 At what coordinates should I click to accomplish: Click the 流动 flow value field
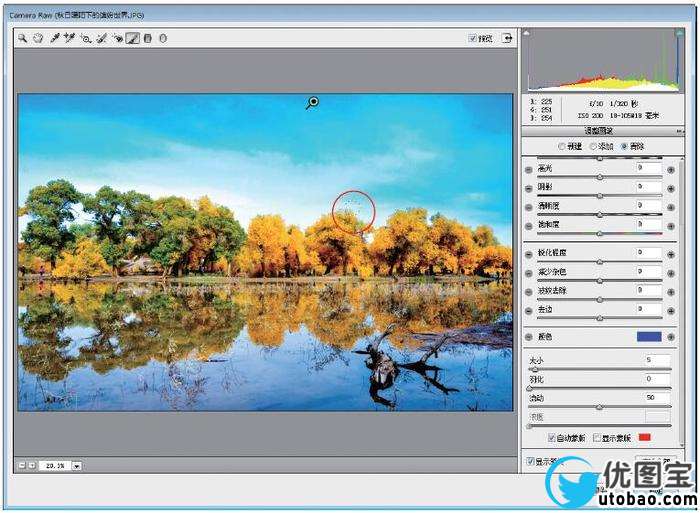[657, 397]
